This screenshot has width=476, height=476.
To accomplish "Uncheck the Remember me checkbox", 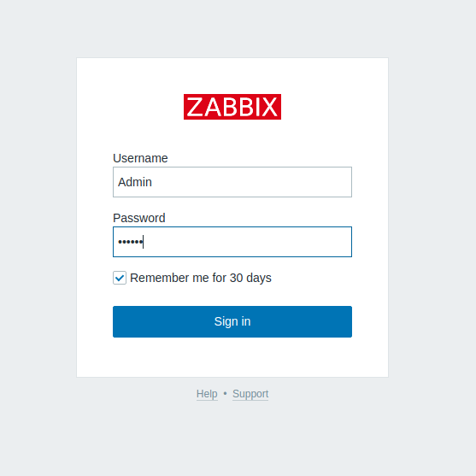I will pyautogui.click(x=120, y=278).
